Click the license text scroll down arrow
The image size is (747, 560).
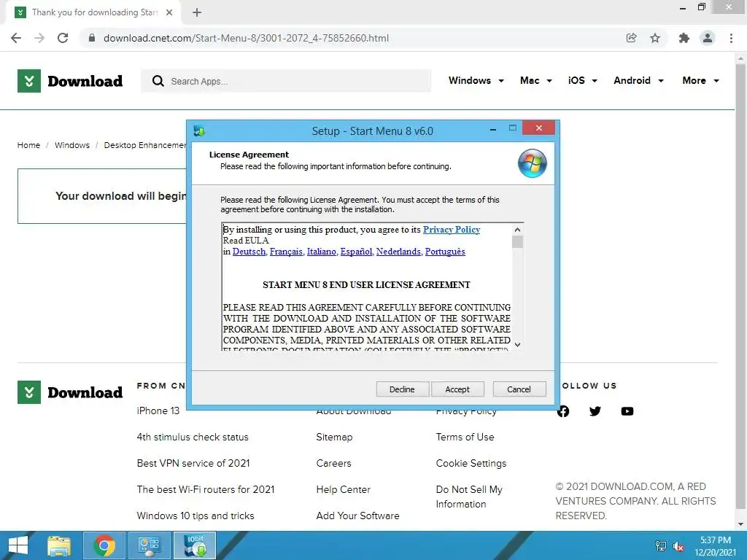(517, 345)
